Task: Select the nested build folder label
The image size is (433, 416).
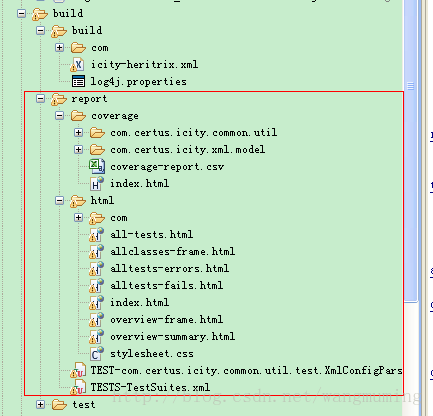Action: [87, 30]
